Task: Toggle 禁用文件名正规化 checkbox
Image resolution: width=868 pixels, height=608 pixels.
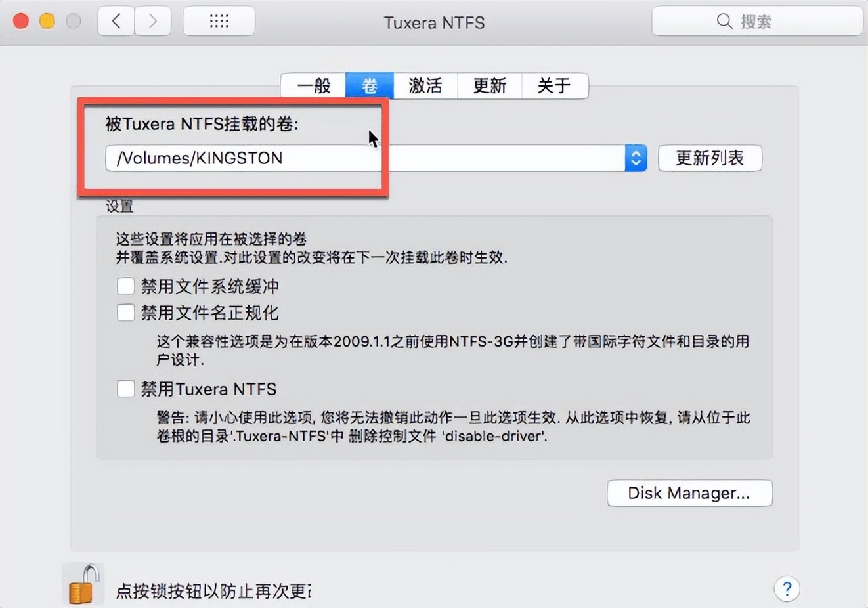Action: point(125,313)
